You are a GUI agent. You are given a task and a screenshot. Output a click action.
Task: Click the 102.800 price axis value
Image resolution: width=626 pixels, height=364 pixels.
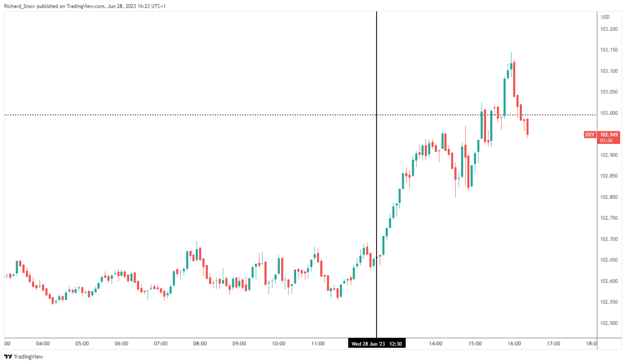click(x=609, y=197)
